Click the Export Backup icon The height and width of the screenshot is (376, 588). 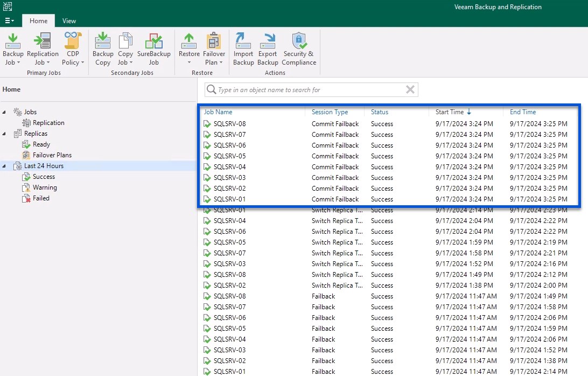click(x=268, y=42)
